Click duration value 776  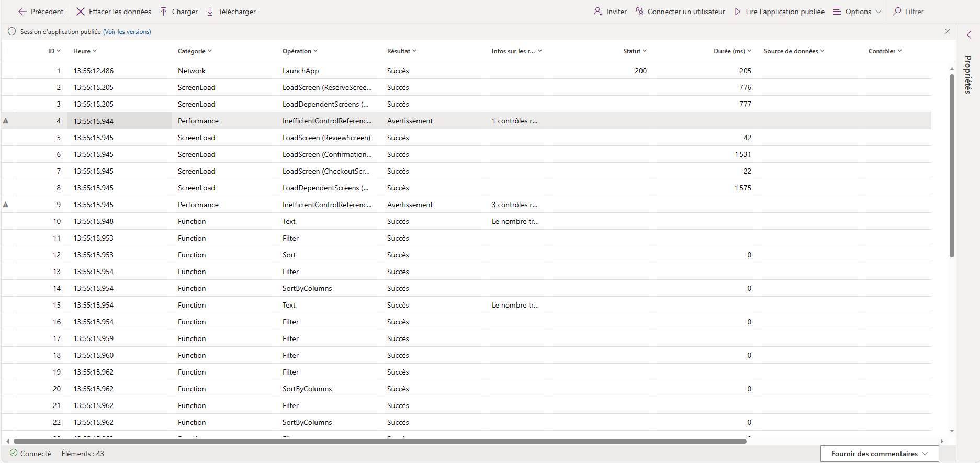pyautogui.click(x=746, y=87)
